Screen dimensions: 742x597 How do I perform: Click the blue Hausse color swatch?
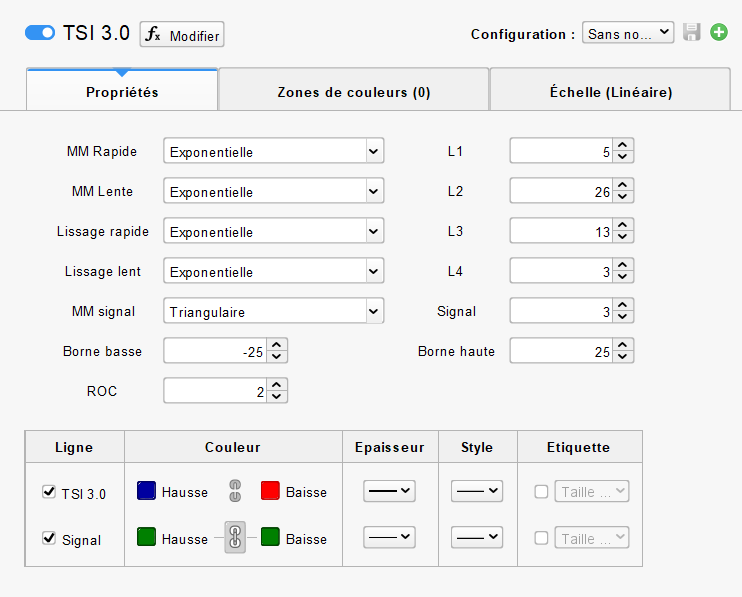[x=147, y=491]
